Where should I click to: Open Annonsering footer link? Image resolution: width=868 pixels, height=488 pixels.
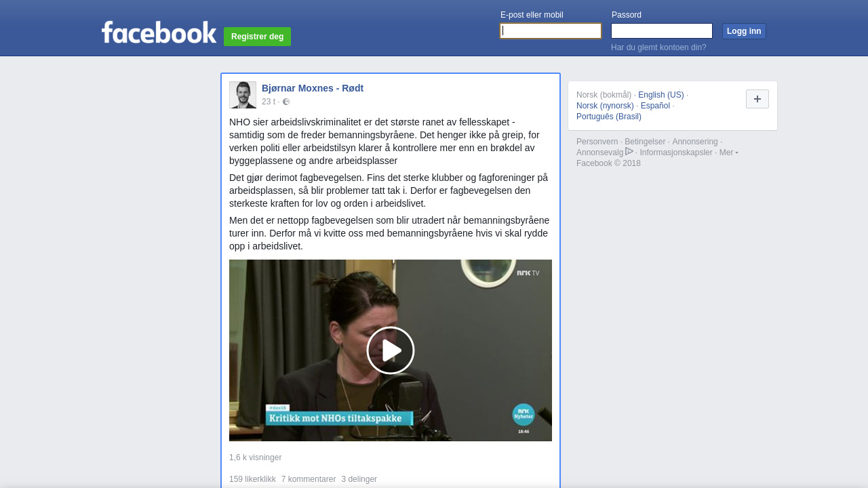click(695, 142)
